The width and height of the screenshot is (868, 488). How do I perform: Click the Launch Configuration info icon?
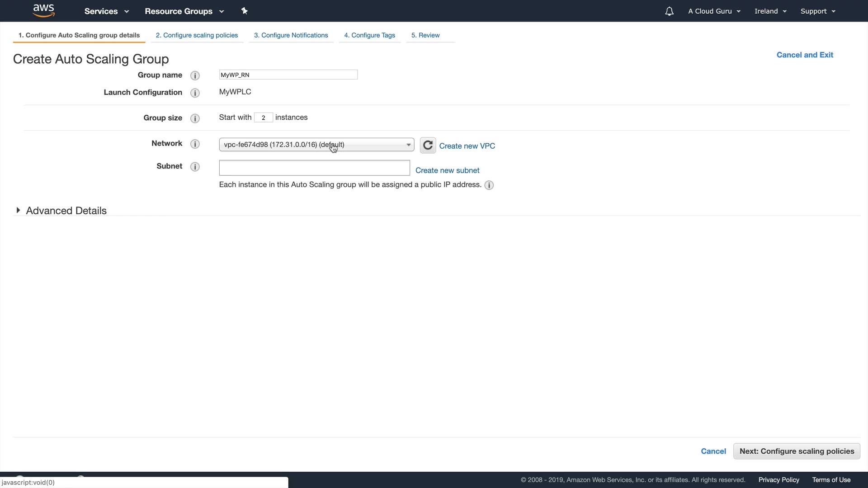coord(195,93)
